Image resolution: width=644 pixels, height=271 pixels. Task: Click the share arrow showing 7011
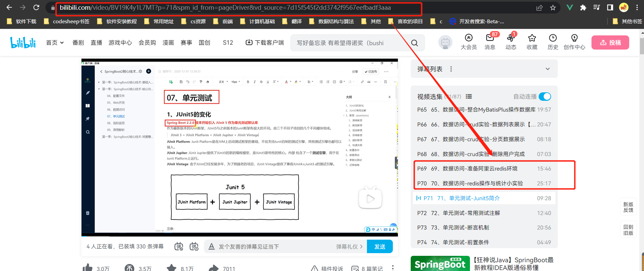pyautogui.click(x=213, y=268)
